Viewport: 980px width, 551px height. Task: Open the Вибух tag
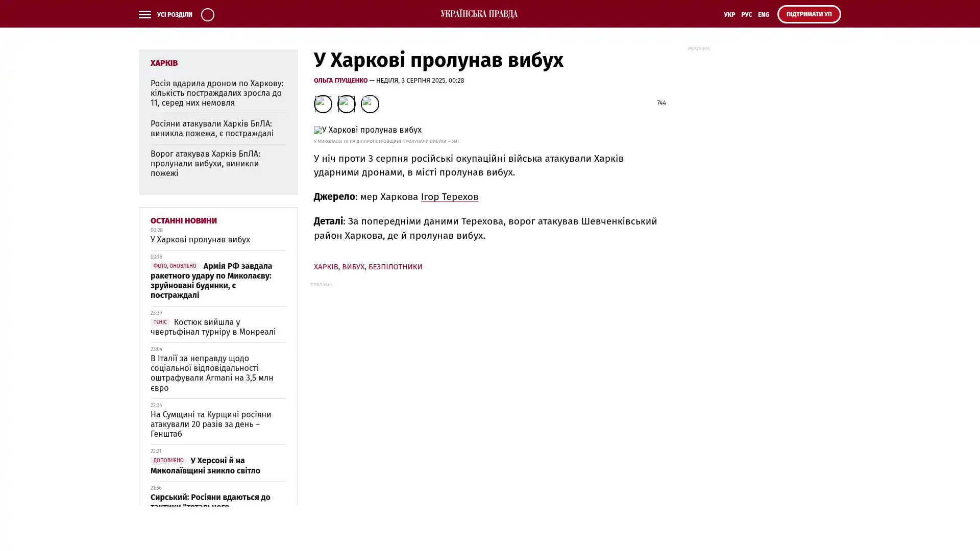353,267
